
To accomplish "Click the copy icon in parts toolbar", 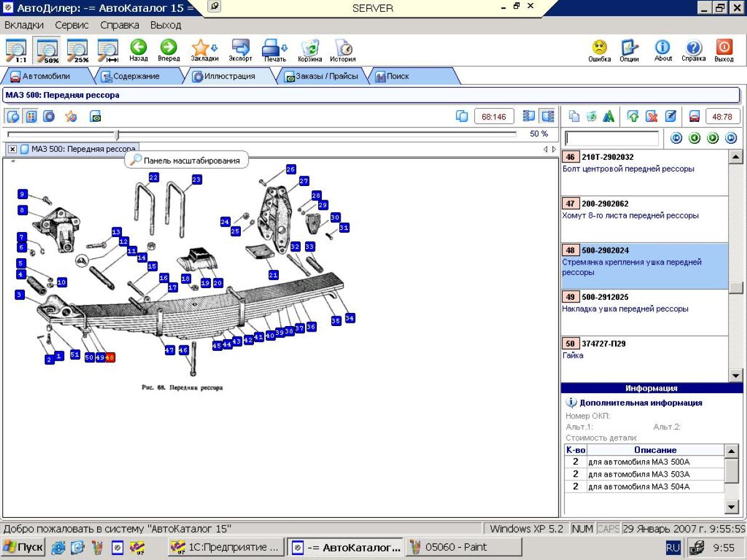I will (574, 116).
